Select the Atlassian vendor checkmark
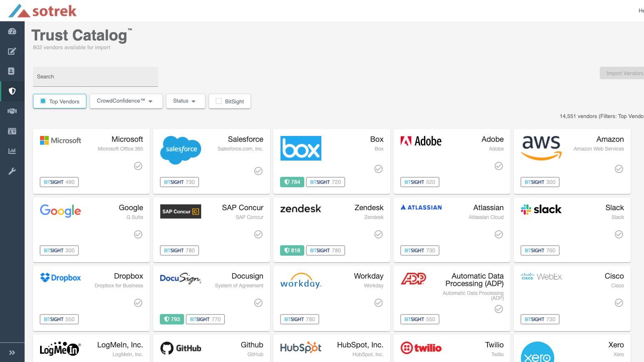Screen dimensions: 644x362 pyautogui.click(x=499, y=234)
